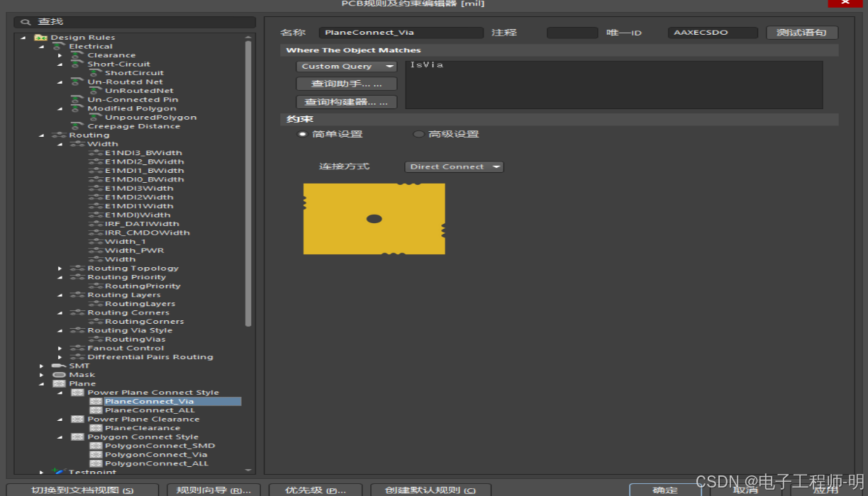868x496 pixels.
Task: Click the 查询助手 button
Action: point(347,84)
